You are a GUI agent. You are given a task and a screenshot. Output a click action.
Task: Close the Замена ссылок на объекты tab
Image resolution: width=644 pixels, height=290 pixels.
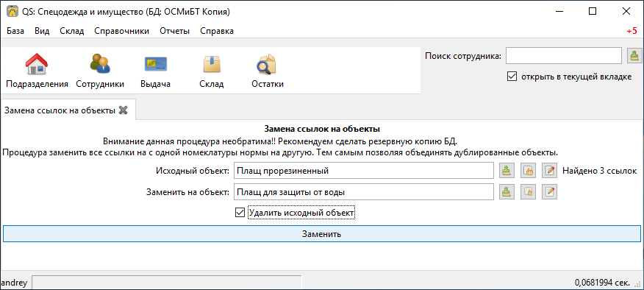(123, 110)
